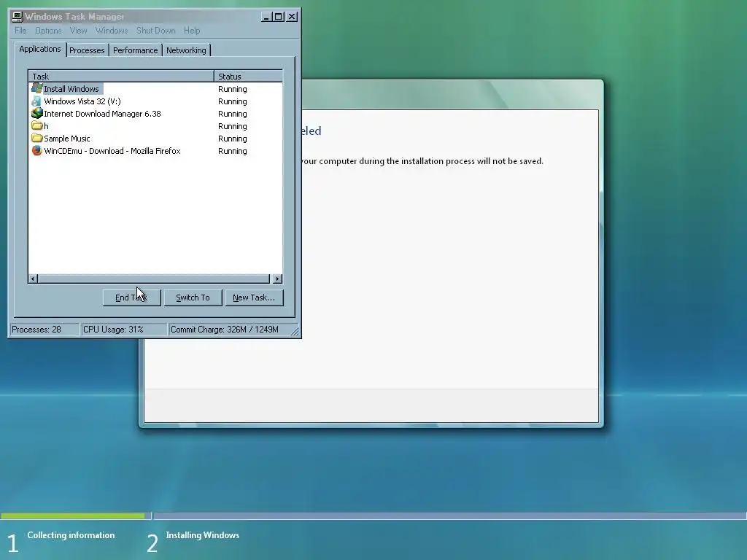The height and width of the screenshot is (560, 747).
Task: Click the Firefox icon in the task list
Action: [36, 150]
